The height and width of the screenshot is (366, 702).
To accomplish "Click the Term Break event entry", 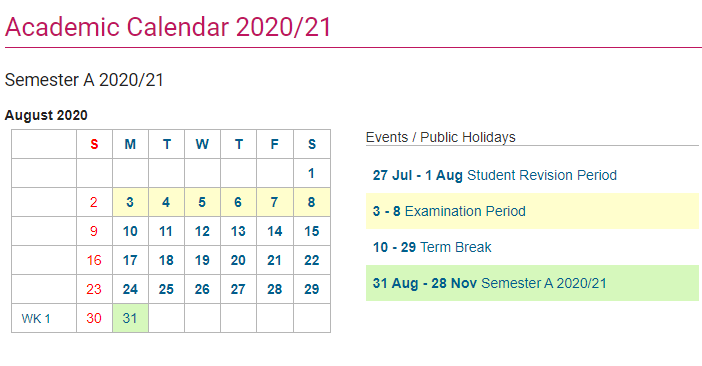I will pyautogui.click(x=432, y=247).
